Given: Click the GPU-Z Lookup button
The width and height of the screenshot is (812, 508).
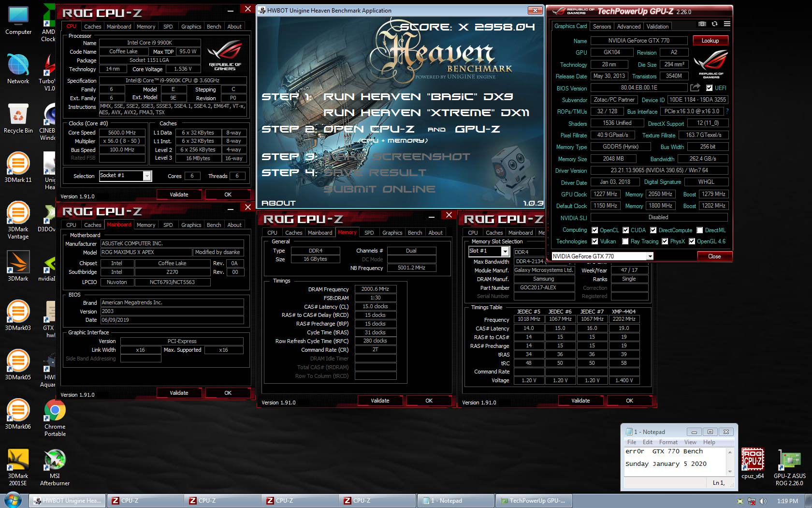Looking at the screenshot, I should point(710,41).
